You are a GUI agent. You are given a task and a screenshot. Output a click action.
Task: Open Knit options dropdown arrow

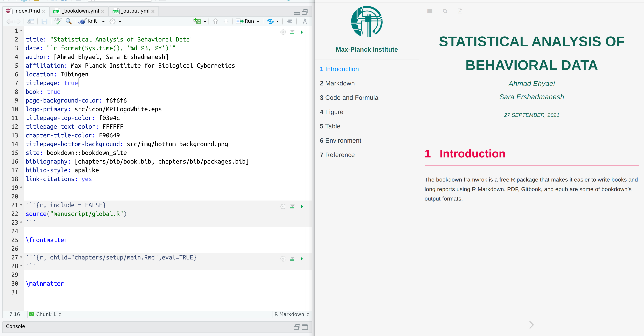(103, 22)
